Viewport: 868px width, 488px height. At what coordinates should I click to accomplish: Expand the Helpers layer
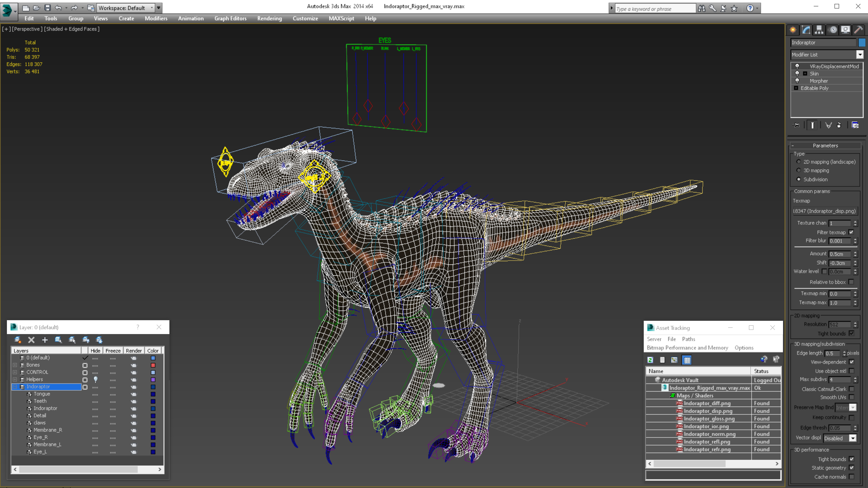coord(15,380)
